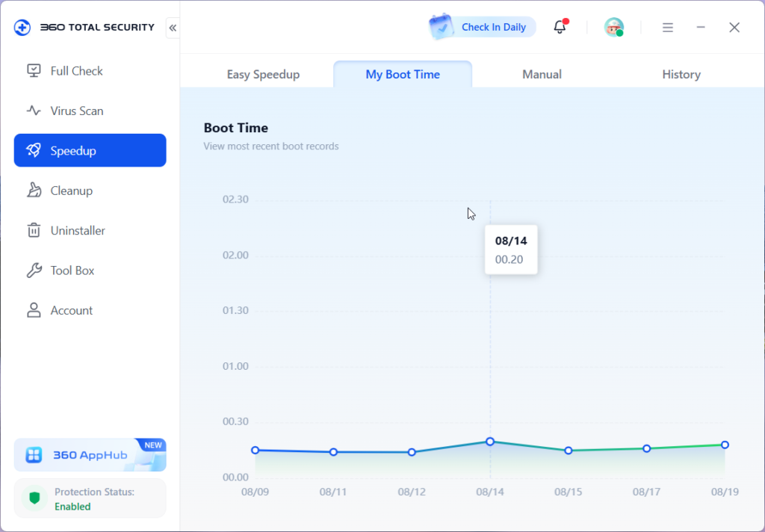Image resolution: width=765 pixels, height=532 pixels.
Task: Open the hamburger main menu
Action: pyautogui.click(x=668, y=28)
